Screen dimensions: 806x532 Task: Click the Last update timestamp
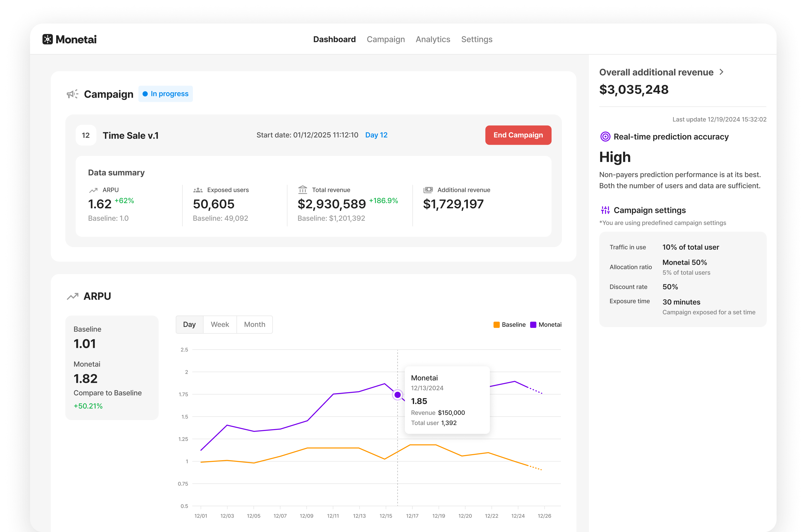[x=719, y=120]
